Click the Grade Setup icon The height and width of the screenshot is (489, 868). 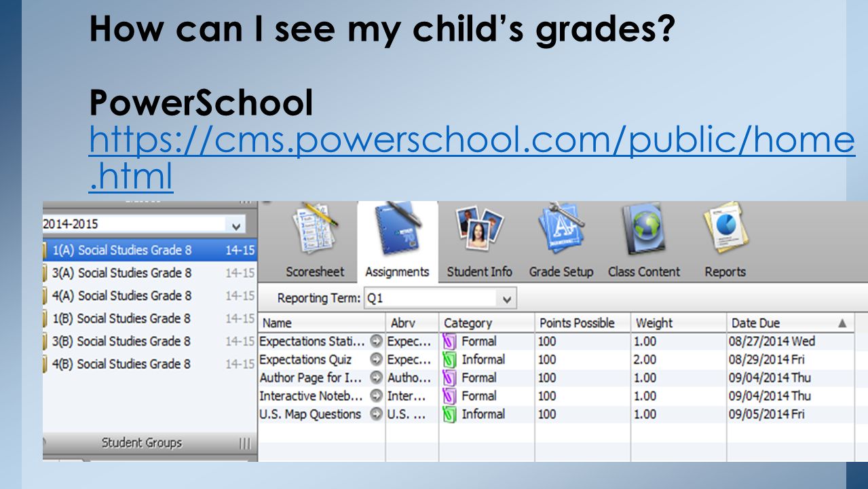pos(561,228)
